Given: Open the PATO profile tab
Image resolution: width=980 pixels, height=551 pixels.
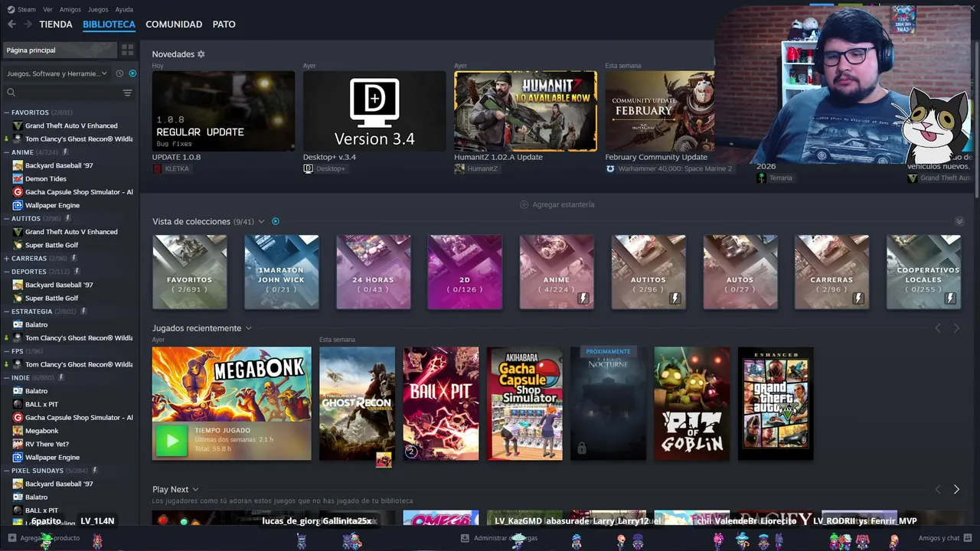Looking at the screenshot, I should click(224, 24).
